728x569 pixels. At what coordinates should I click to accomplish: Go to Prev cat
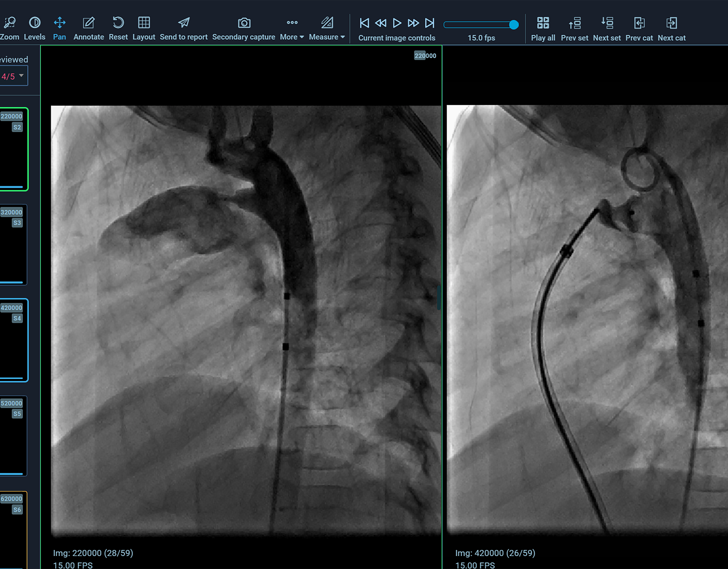click(x=639, y=29)
